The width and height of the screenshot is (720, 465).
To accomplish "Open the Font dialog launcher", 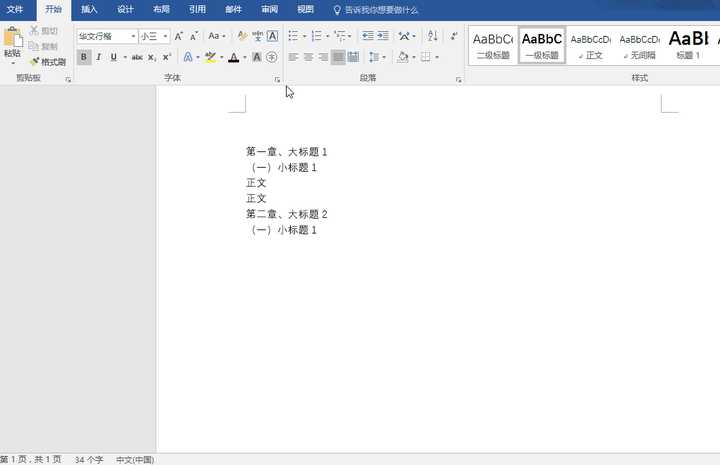I will tap(277, 80).
